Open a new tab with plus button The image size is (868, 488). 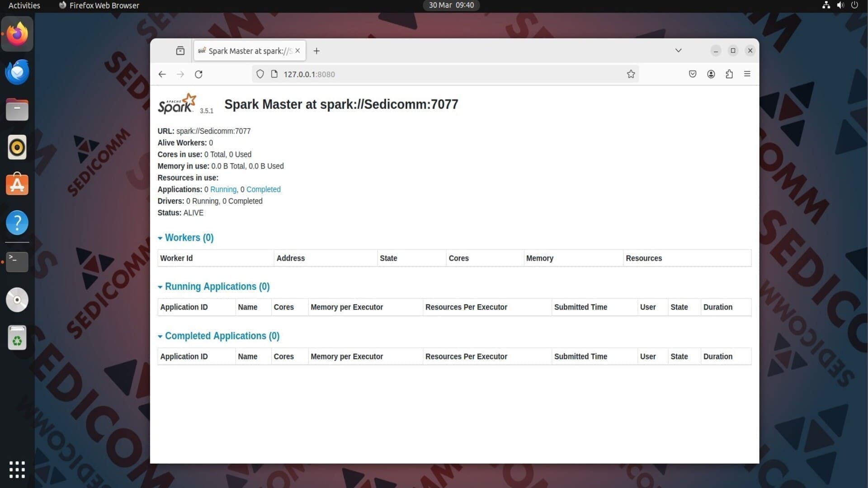(316, 51)
